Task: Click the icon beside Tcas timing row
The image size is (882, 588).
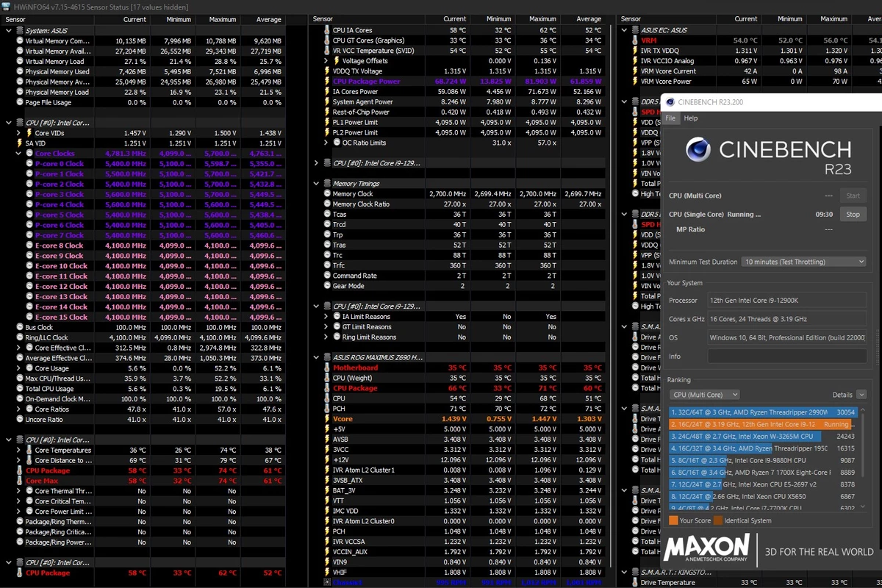Action: [x=326, y=215]
